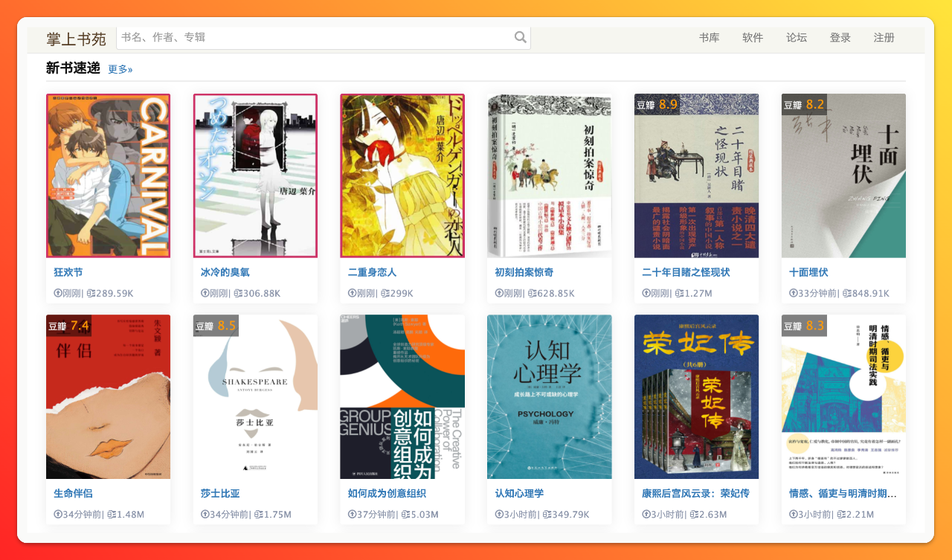
Task: Click the upload-time icon under 认知心理学
Action: [499, 515]
